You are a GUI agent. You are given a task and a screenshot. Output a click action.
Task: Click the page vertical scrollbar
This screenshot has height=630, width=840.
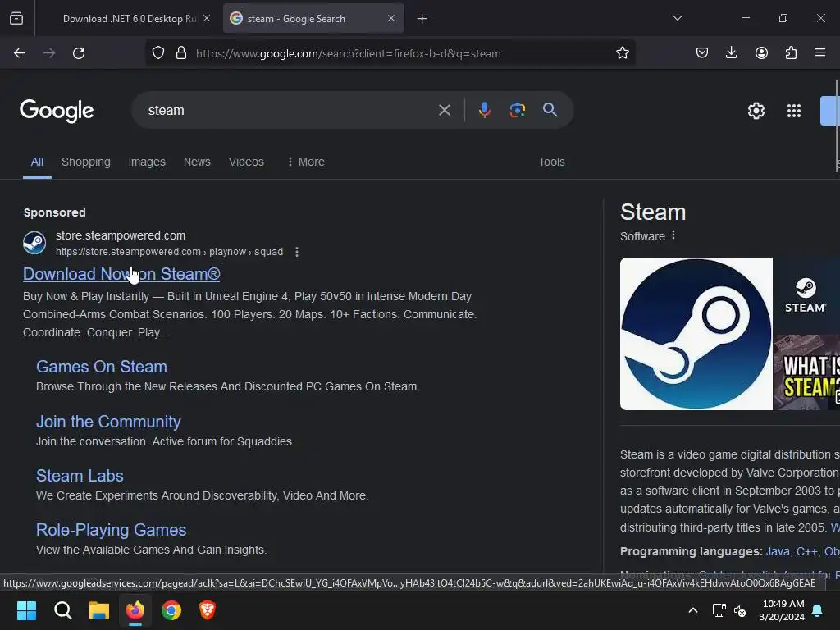tap(837, 126)
